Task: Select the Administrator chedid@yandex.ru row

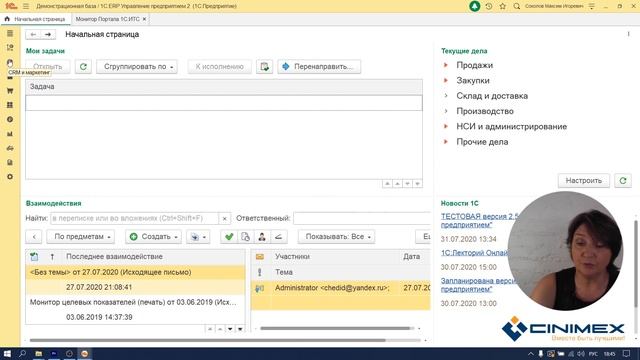Action: 340,295
